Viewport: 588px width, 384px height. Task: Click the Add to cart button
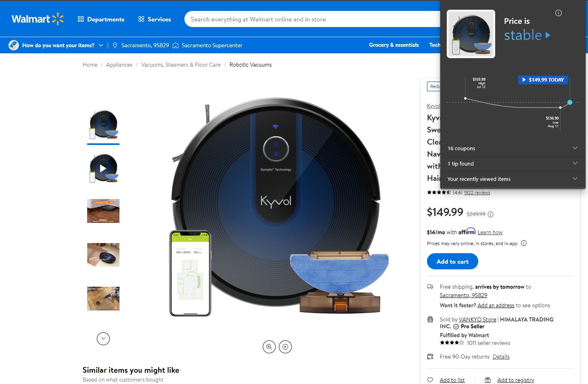tap(452, 262)
